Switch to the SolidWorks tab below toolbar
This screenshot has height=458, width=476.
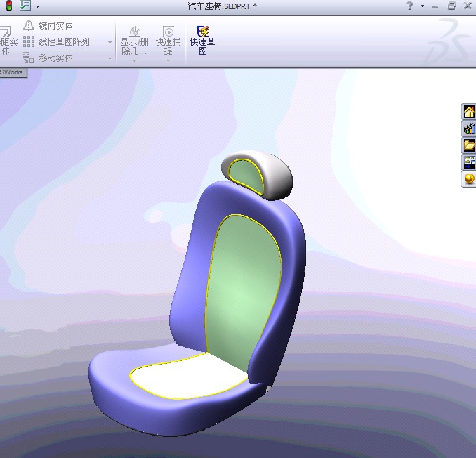coord(13,72)
